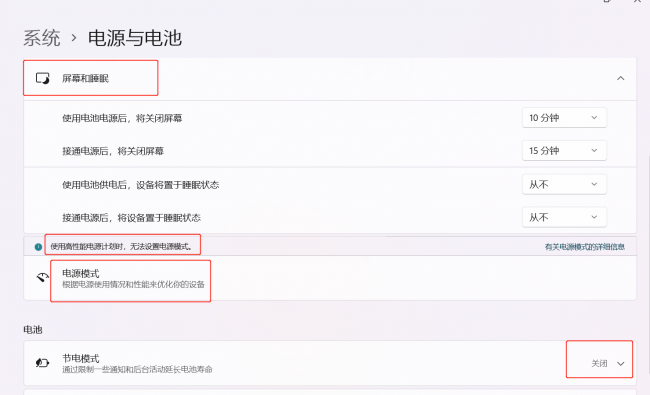
Task: Click the 电池 section heading
Action: click(33, 330)
